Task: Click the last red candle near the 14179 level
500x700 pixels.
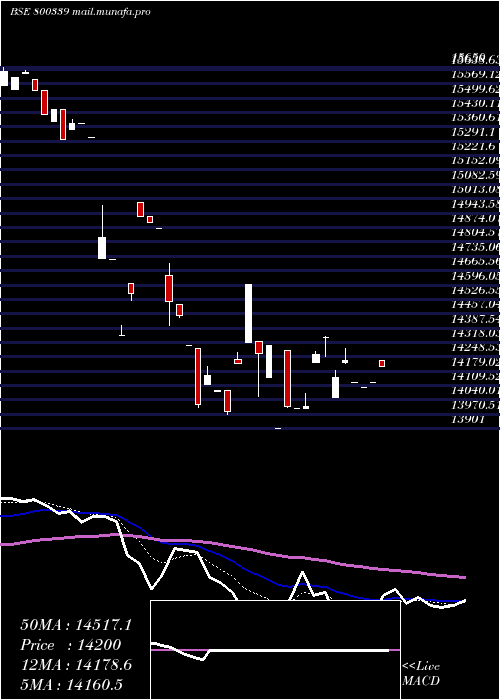Action: click(x=382, y=363)
